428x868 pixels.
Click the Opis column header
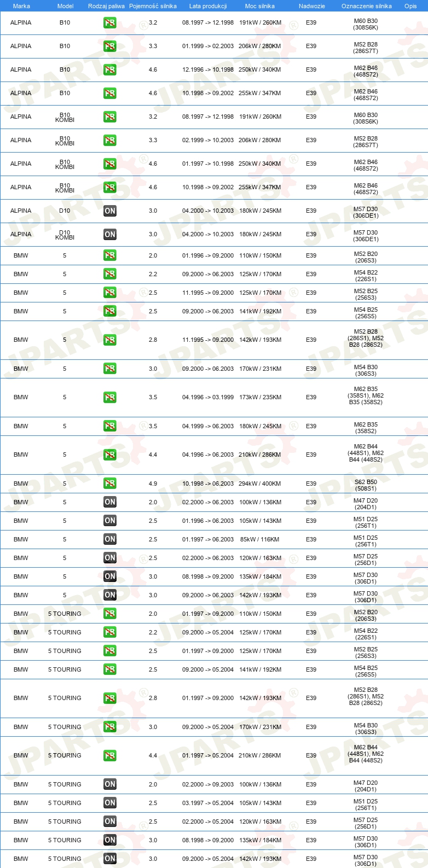click(x=410, y=6)
